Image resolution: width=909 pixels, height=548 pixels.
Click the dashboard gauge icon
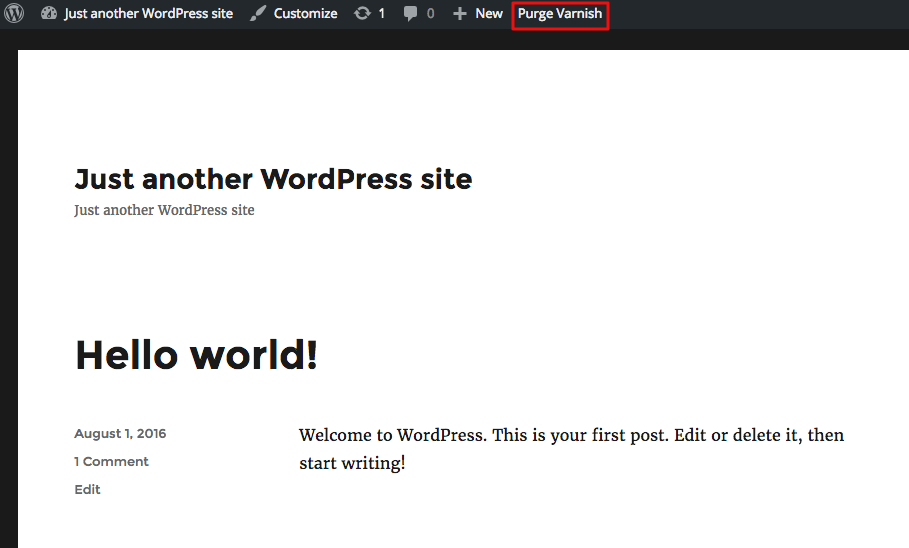(49, 14)
